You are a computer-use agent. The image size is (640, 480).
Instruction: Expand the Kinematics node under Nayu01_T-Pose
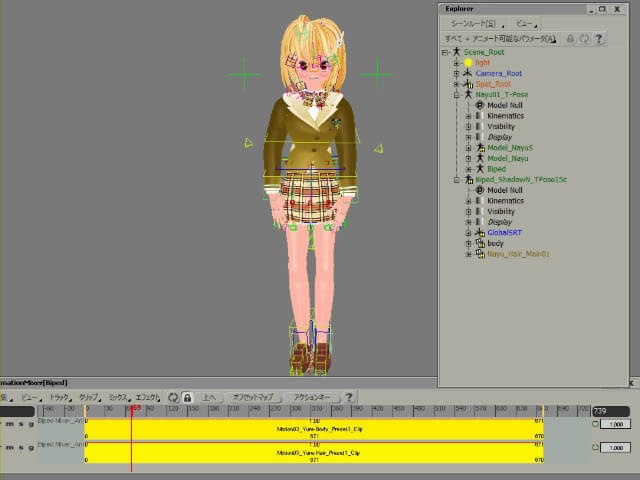coord(467,116)
